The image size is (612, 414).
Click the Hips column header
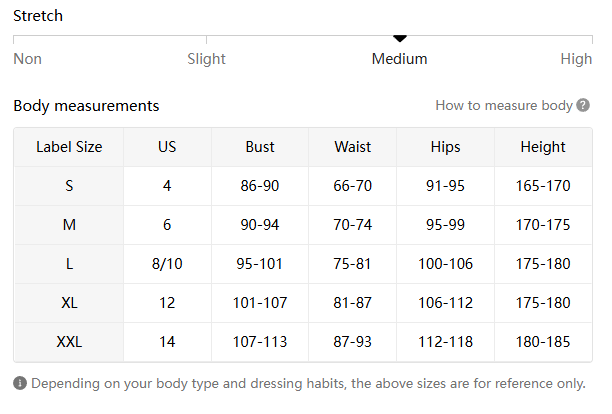tap(446, 147)
